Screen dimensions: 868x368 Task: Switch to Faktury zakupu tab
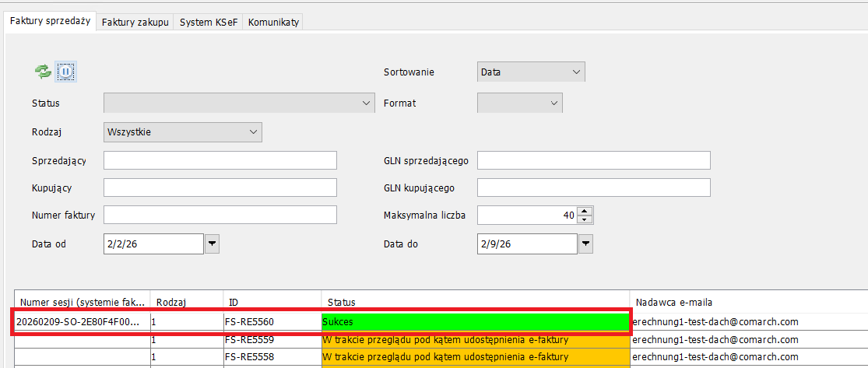[x=135, y=23]
